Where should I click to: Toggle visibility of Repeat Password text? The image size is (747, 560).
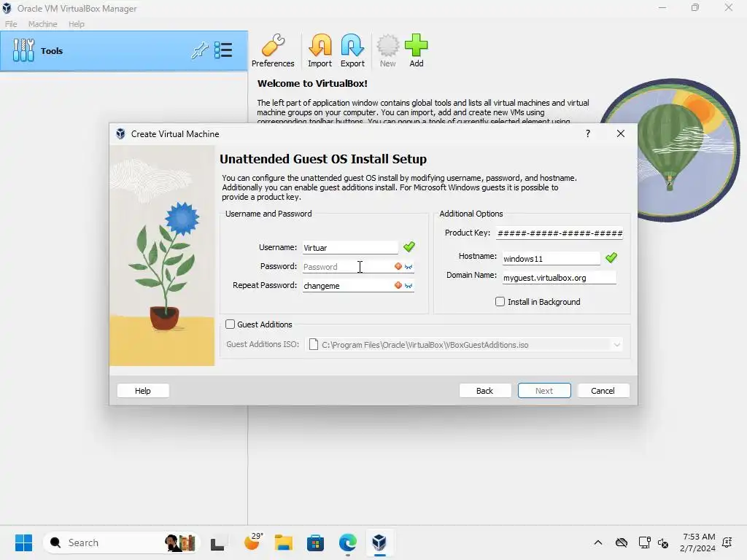point(409,286)
